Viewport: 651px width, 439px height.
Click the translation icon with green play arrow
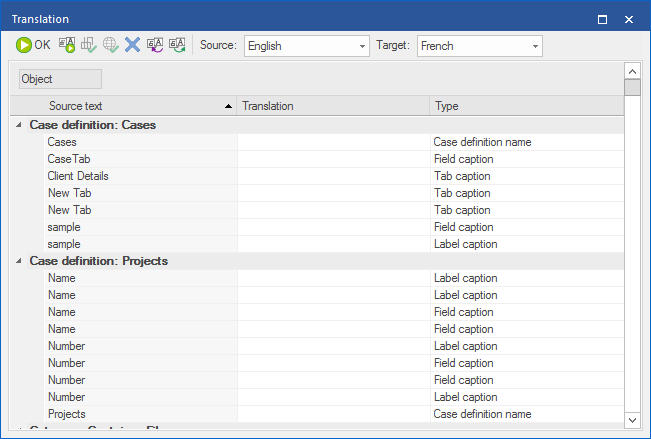click(67, 45)
